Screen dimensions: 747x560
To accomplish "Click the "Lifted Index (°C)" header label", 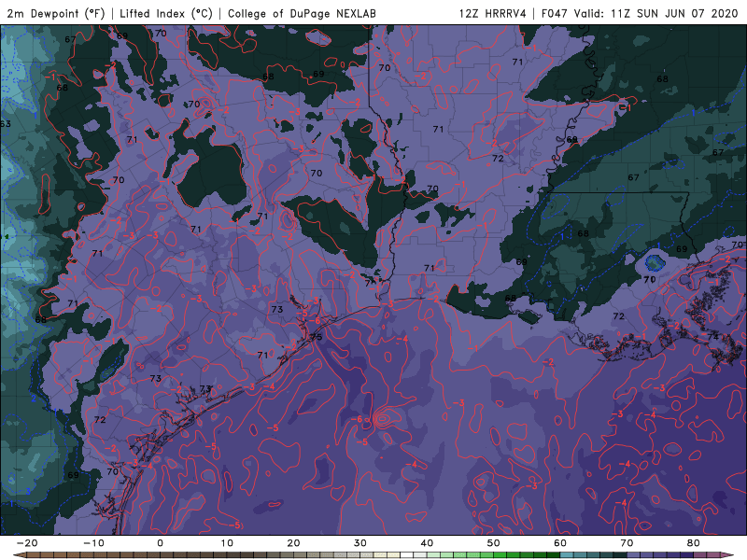I will click(166, 13).
